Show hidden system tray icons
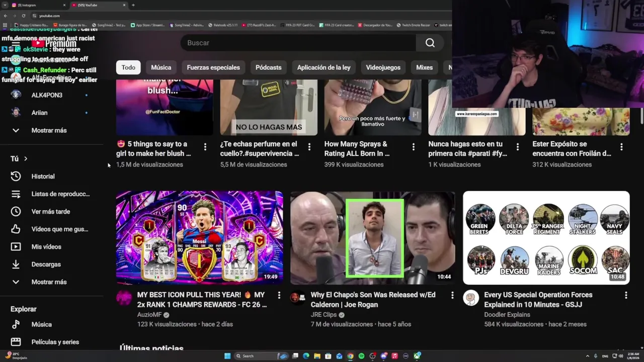 click(x=588, y=356)
